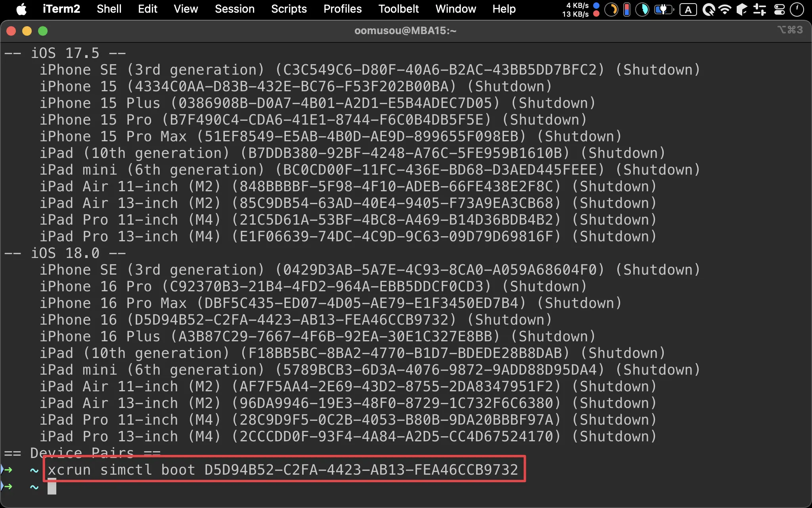Image resolution: width=812 pixels, height=508 pixels.
Task: Click iPhone SE line with UUID C3C549C6
Action: [x=370, y=70]
